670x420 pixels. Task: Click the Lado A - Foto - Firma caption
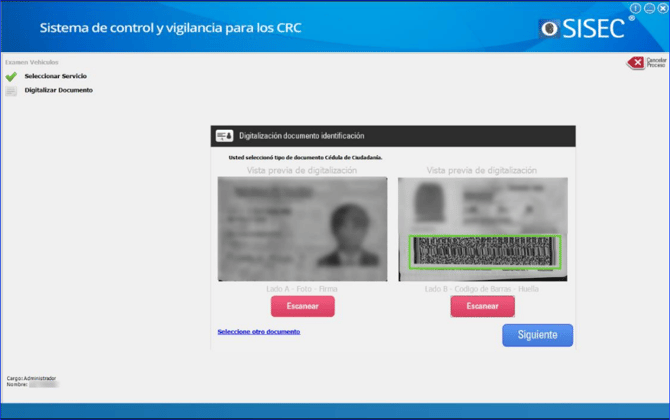pos(302,289)
